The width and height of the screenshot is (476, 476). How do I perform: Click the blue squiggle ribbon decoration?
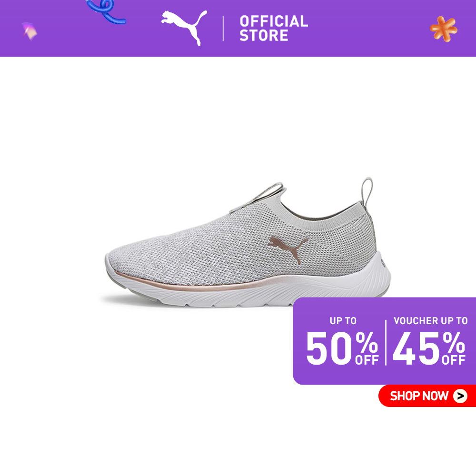106,11
